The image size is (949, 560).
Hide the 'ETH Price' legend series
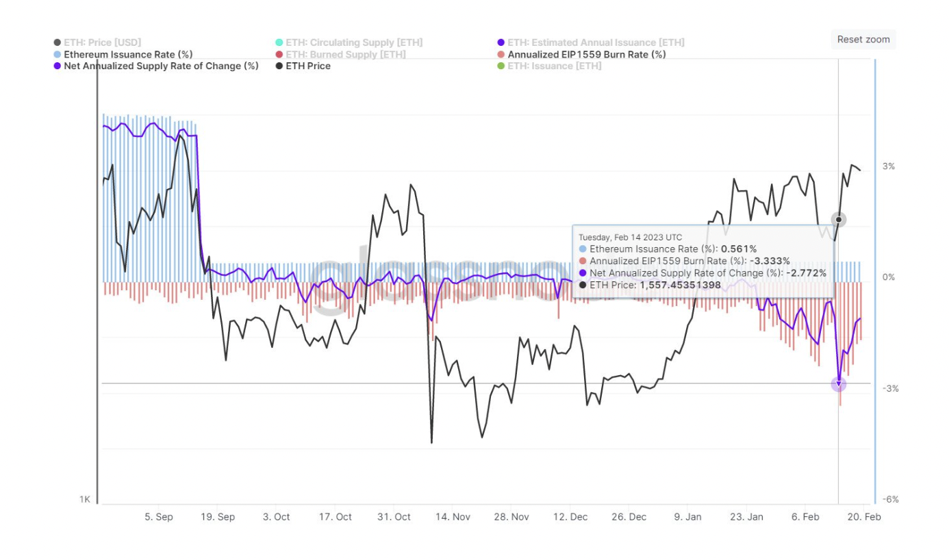click(x=303, y=66)
